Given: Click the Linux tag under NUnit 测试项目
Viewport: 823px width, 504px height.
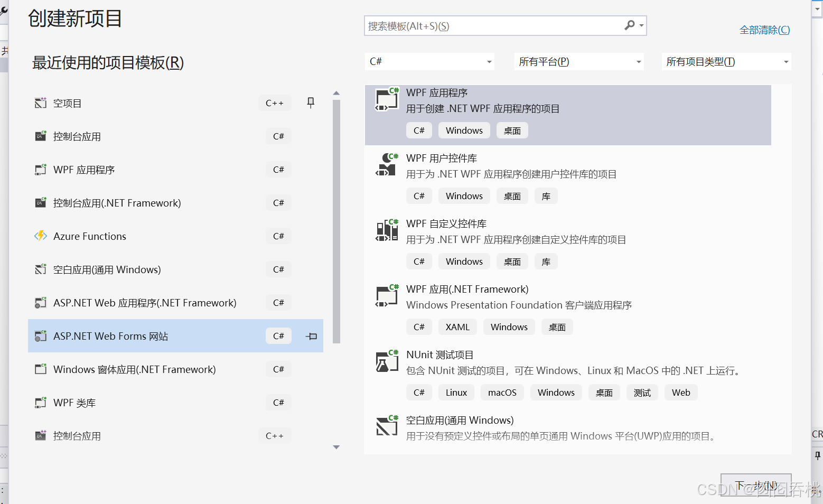Looking at the screenshot, I should click(456, 393).
